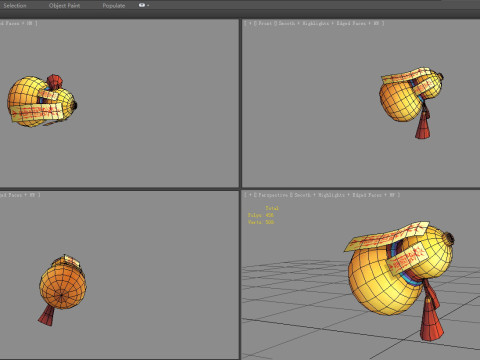Click the Total statistics header text

coord(272,208)
